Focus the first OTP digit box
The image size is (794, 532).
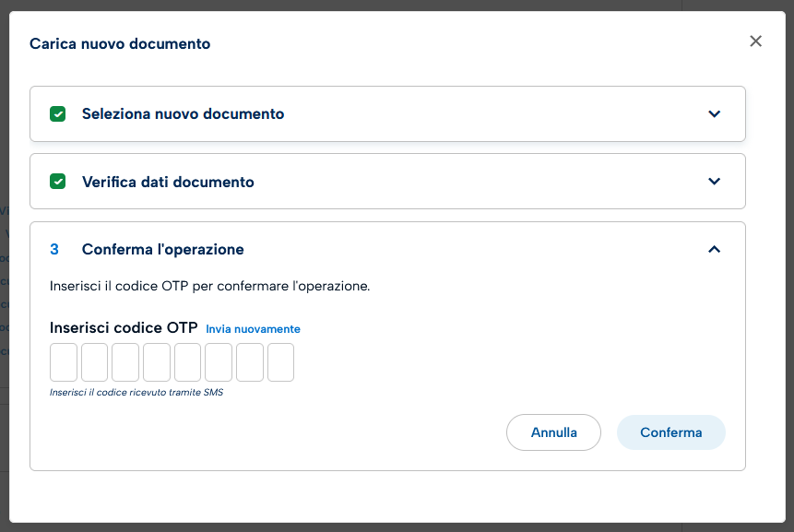coord(64,362)
